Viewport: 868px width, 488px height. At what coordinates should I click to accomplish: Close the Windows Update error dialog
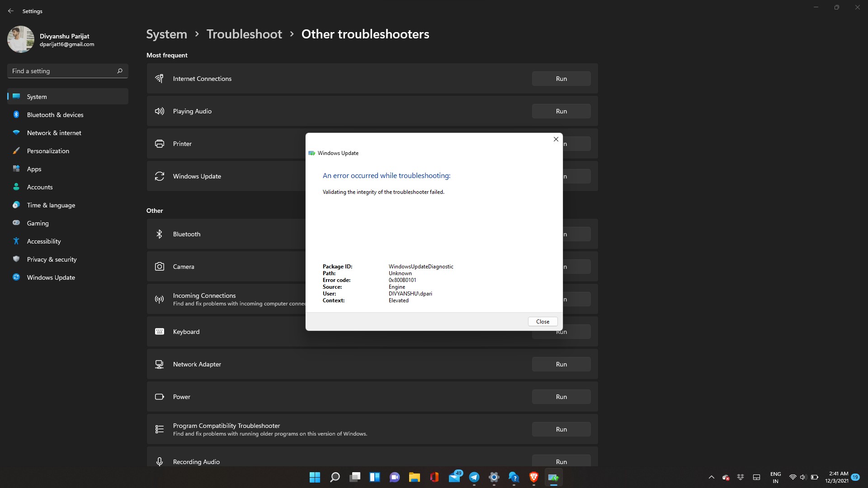click(542, 321)
